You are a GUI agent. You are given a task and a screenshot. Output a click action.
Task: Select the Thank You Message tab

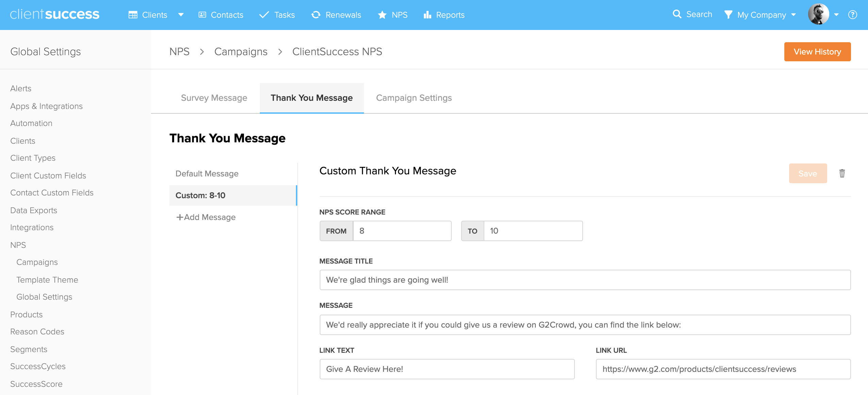312,98
